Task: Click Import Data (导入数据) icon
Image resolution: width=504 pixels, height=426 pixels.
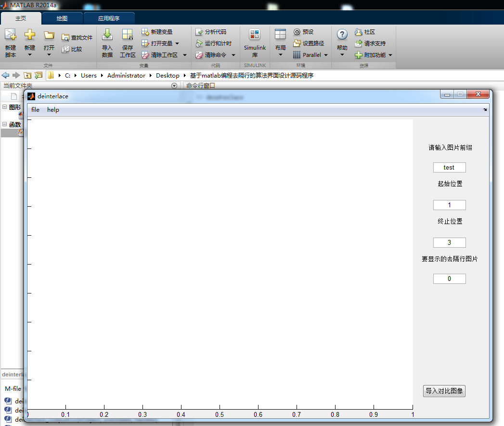Action: (x=107, y=35)
